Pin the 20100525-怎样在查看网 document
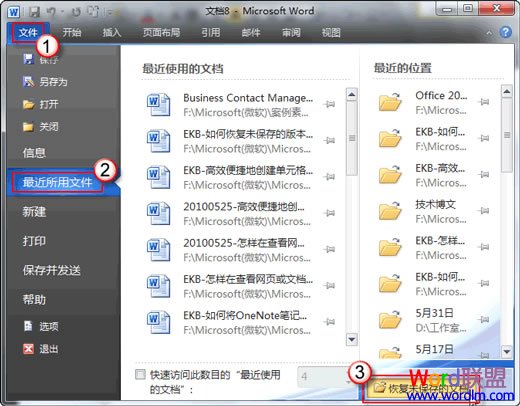Screen dimensions: 520x406 tap(329, 249)
